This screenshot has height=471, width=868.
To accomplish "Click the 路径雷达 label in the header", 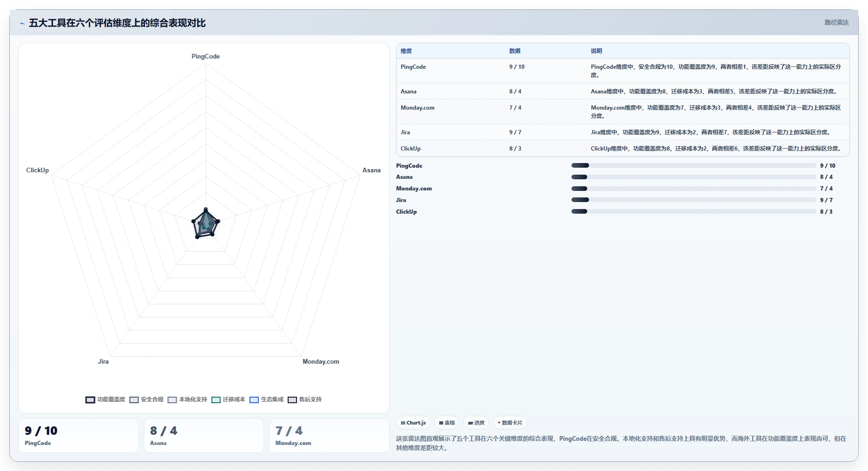I will (836, 22).
